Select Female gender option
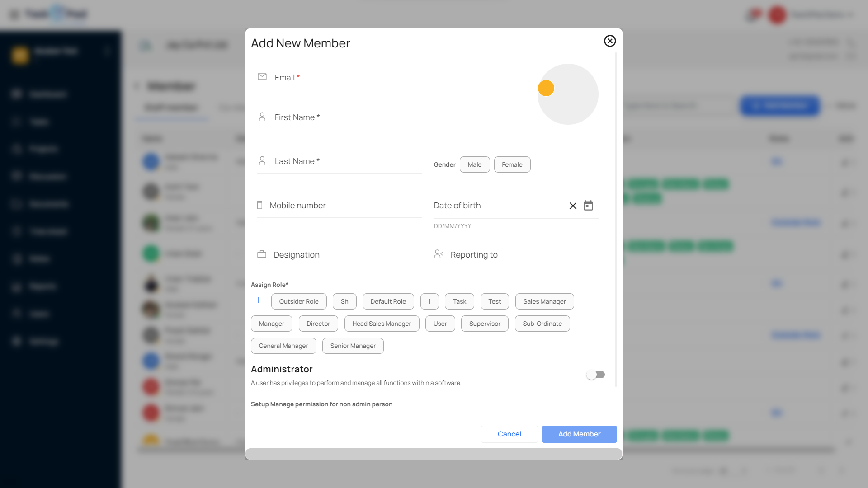This screenshot has height=488, width=868. pyautogui.click(x=512, y=164)
